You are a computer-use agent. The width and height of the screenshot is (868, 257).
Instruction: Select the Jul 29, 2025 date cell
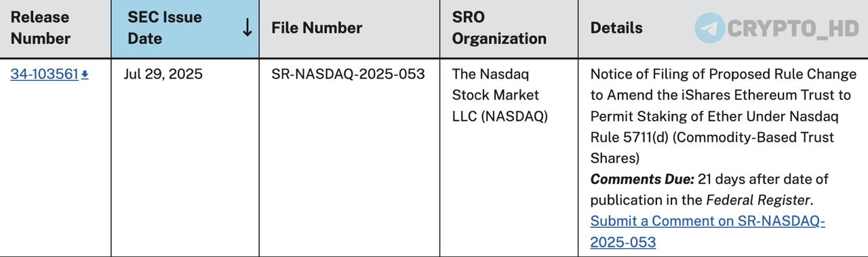163,75
